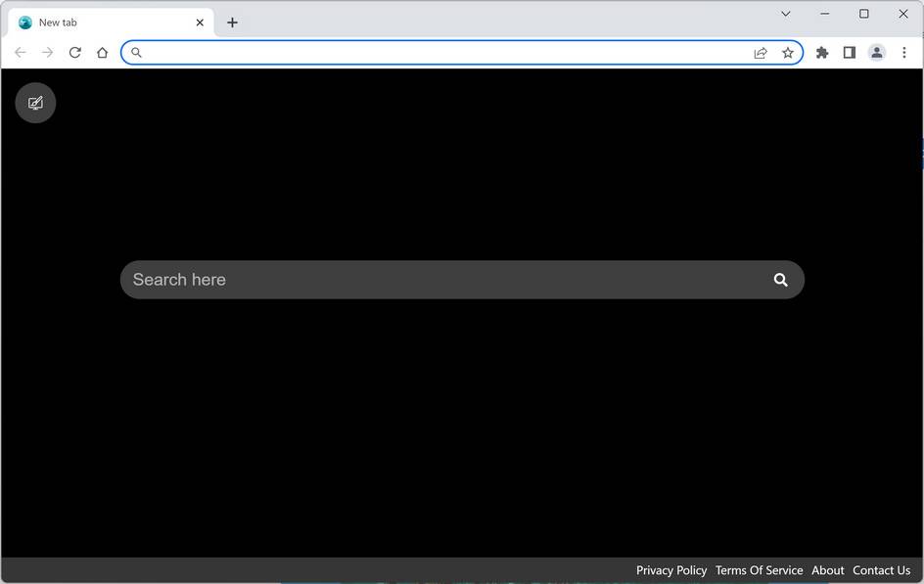The height and width of the screenshot is (584, 924).
Task: Open the Chrome three-dot menu
Action: pyautogui.click(x=903, y=53)
